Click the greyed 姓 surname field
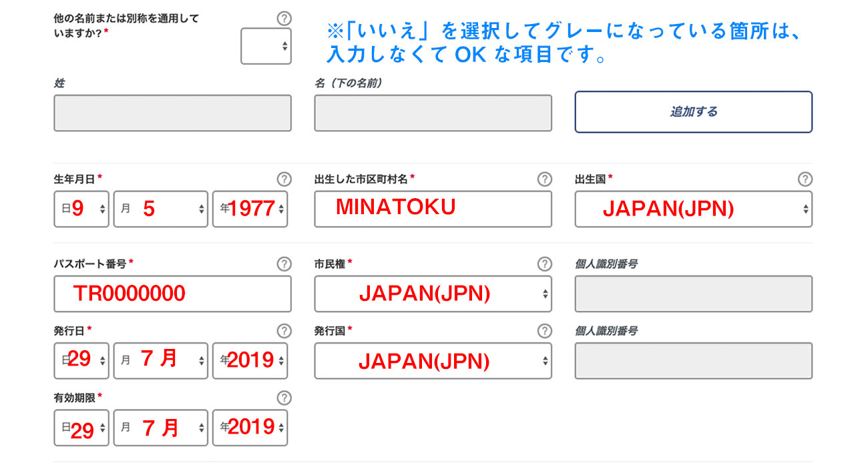The width and height of the screenshot is (868, 467). tap(172, 113)
